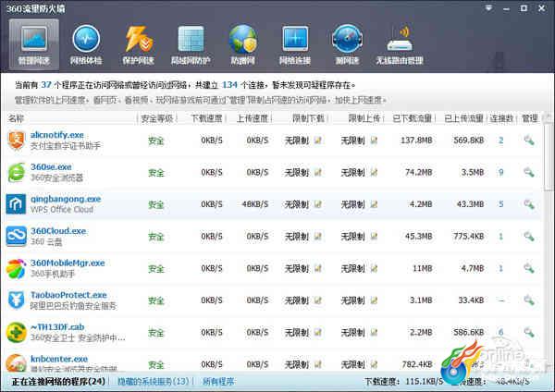The height and width of the screenshot is (392, 555).
Task: Open knbcenter.exe program name link
Action: [x=59, y=359]
